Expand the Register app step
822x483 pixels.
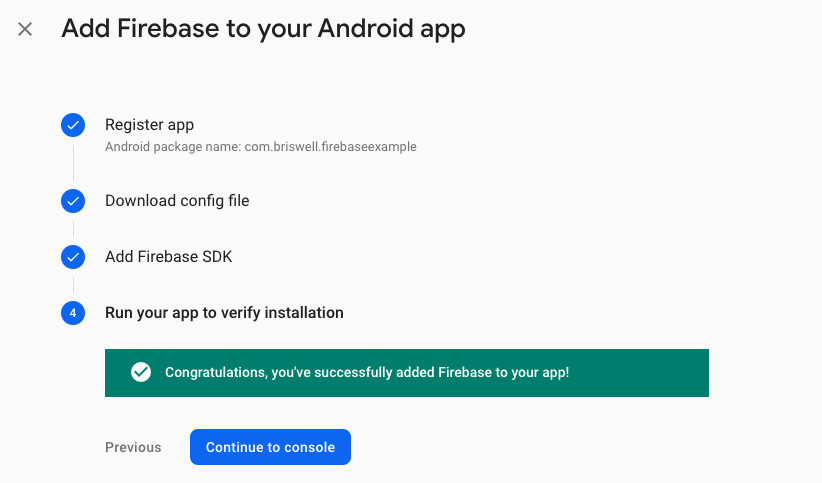pyautogui.click(x=149, y=125)
